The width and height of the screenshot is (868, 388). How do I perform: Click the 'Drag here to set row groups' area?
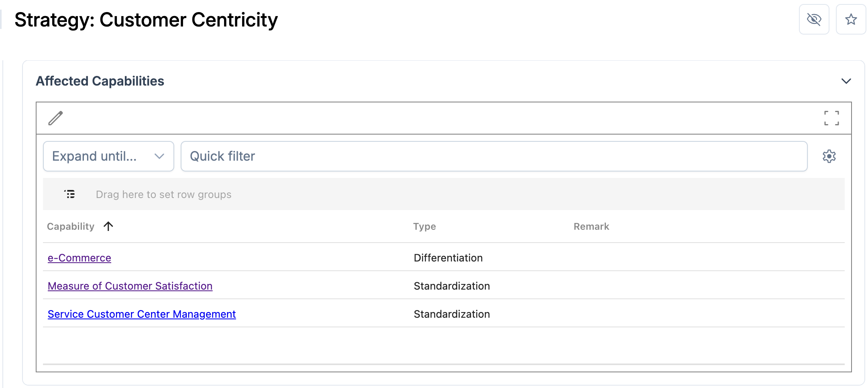164,194
